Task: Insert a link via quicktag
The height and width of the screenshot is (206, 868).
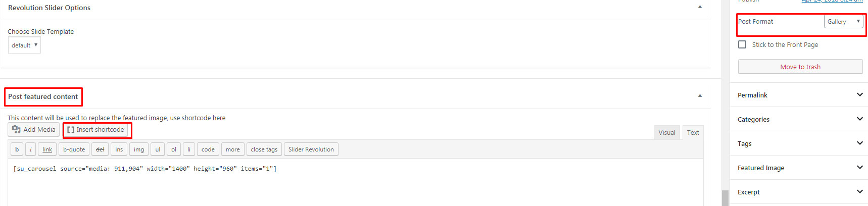Action: [47, 149]
